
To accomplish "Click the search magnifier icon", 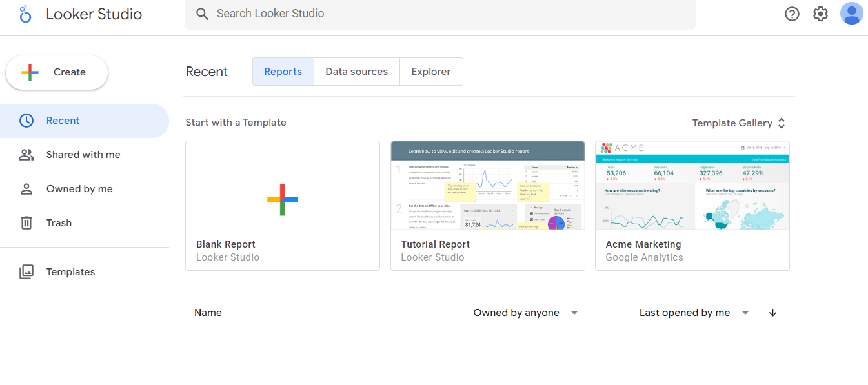I will (x=202, y=14).
